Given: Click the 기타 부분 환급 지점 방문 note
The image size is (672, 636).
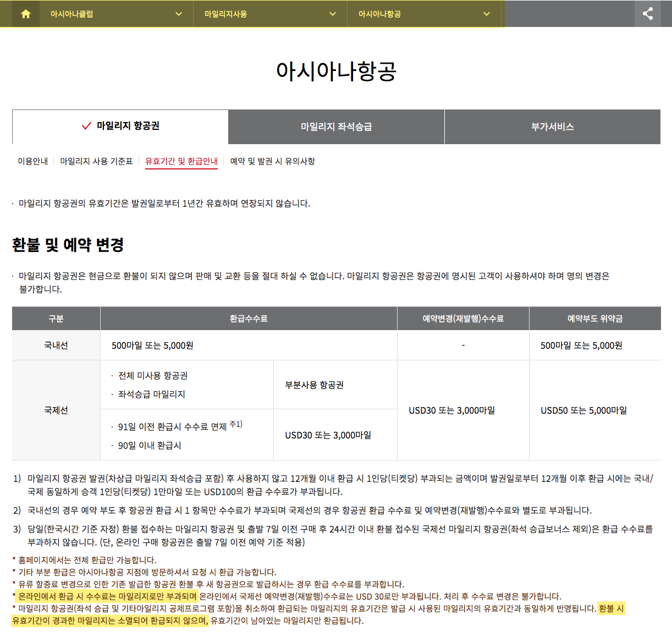Looking at the screenshot, I should [144, 572].
